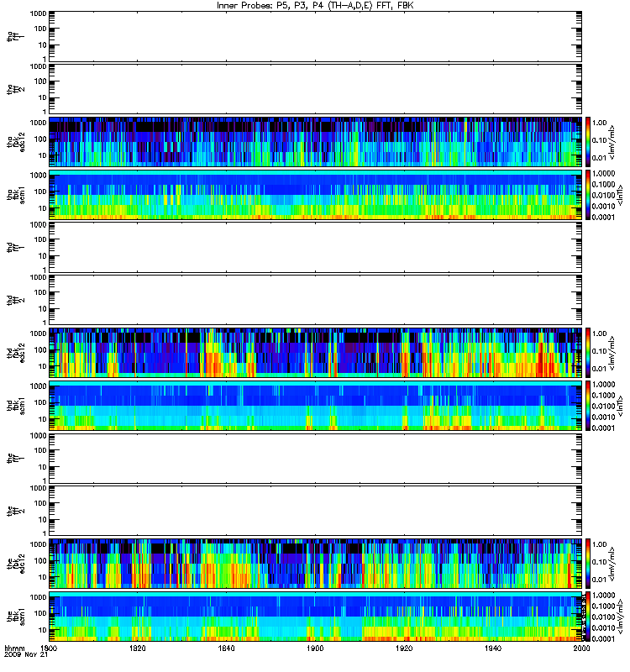Click the 'tha fff 2' panel label
The width and height of the screenshot is (630, 672).
(15, 89)
